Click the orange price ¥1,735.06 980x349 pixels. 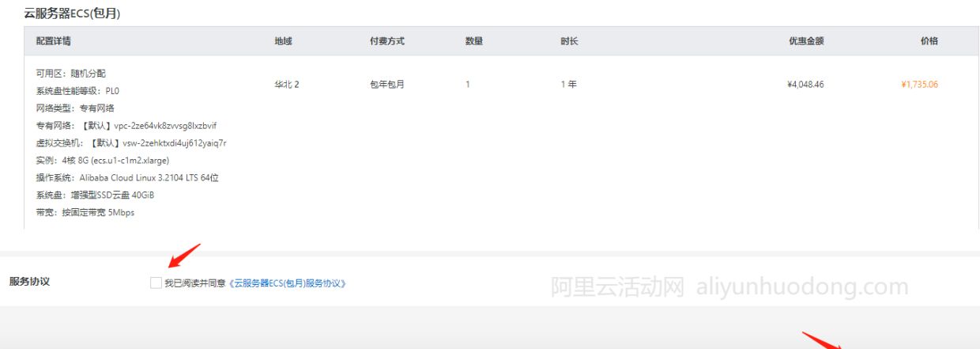(919, 84)
